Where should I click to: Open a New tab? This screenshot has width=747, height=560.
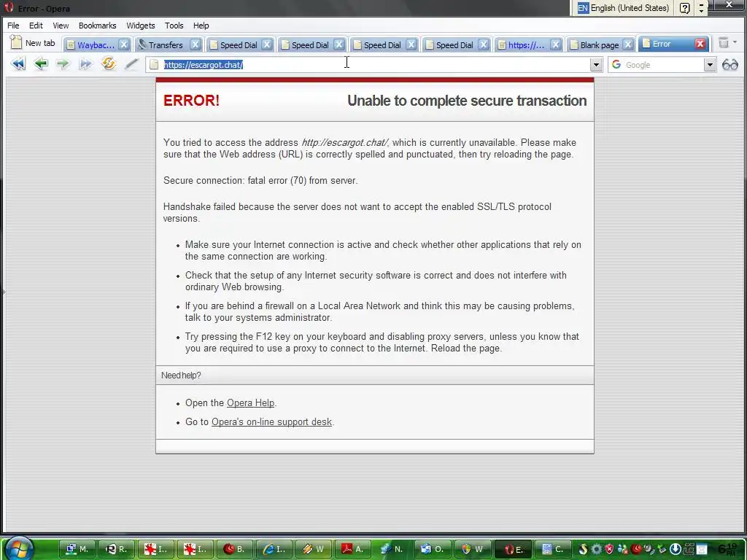[x=33, y=43]
